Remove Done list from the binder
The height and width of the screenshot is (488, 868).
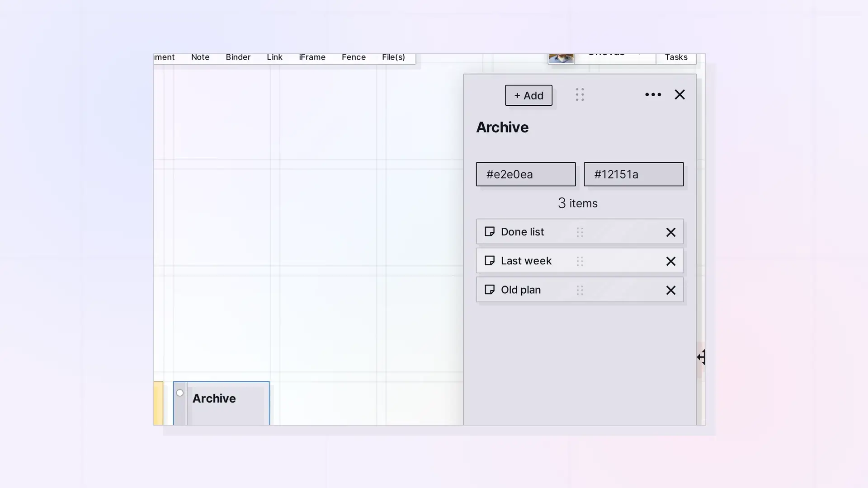coord(671,232)
